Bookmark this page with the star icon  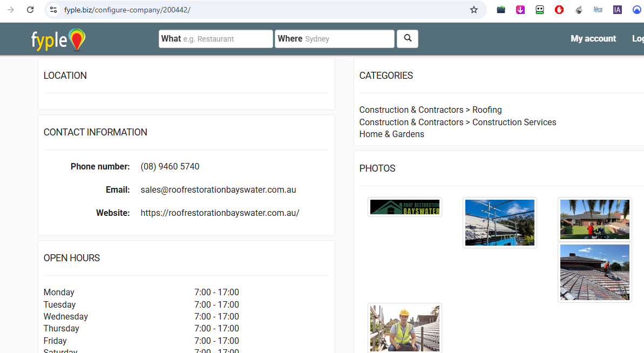[474, 10]
